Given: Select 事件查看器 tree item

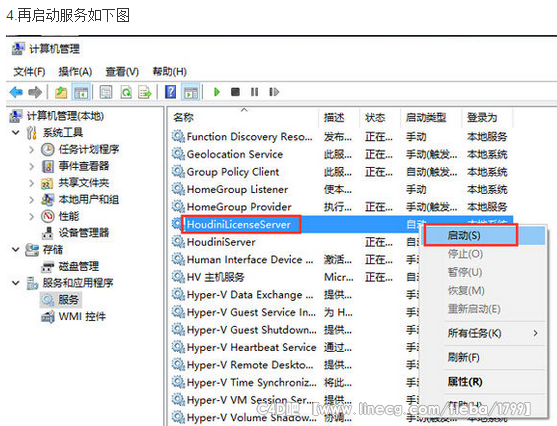Looking at the screenshot, I should pos(84,166).
